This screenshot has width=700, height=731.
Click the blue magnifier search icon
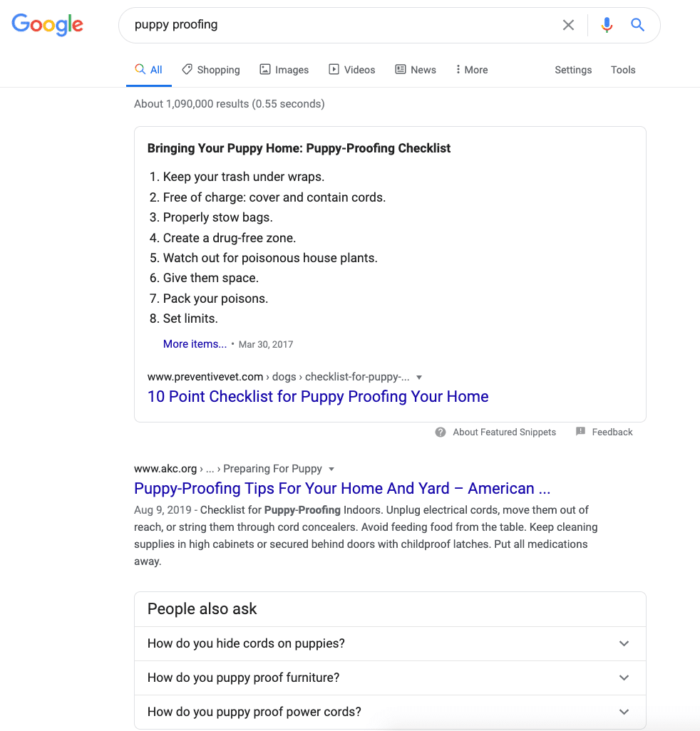[x=637, y=25]
